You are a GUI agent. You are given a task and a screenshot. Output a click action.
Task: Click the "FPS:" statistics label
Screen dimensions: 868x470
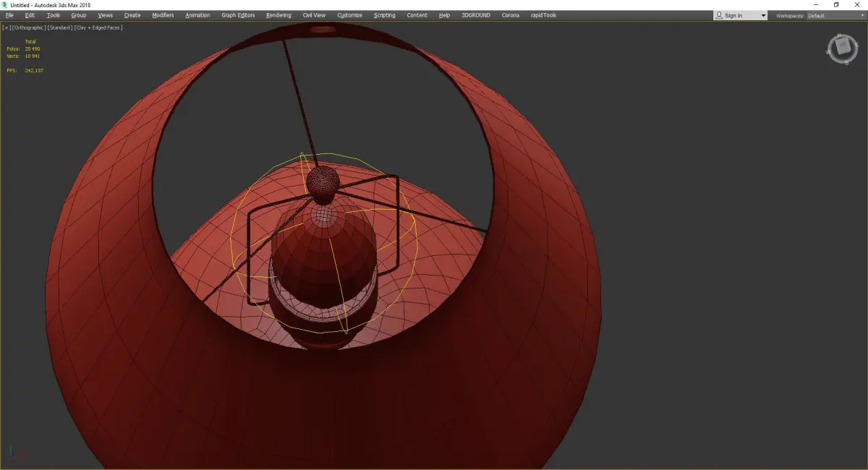[x=12, y=70]
